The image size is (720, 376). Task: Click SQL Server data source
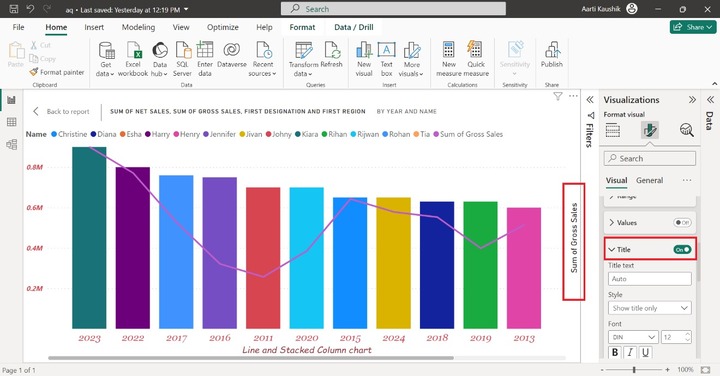[x=182, y=59]
